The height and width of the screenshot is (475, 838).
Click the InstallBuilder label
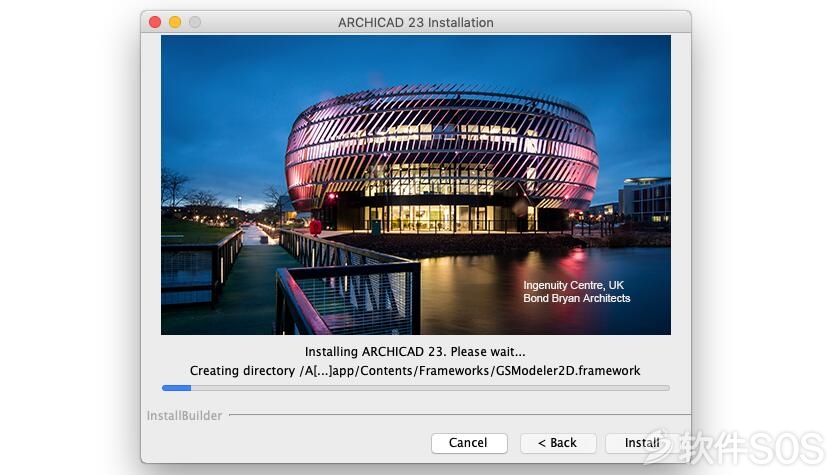tap(184, 416)
